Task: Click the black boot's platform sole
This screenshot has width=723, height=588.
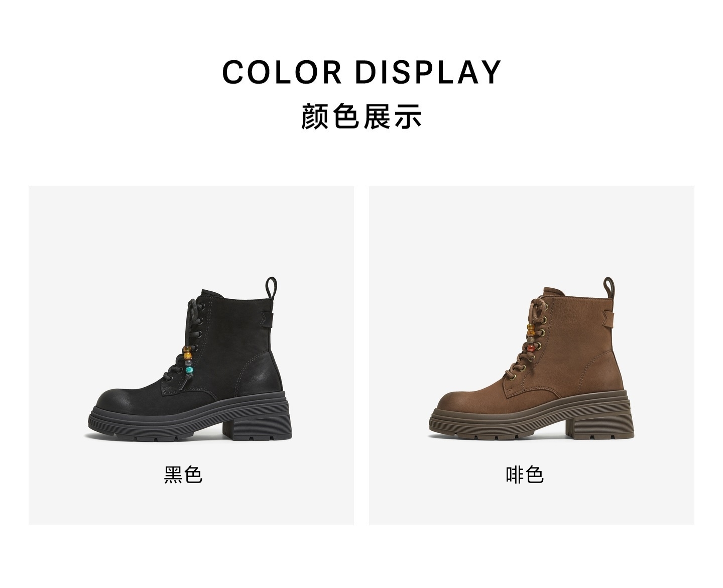Action: coord(190,419)
